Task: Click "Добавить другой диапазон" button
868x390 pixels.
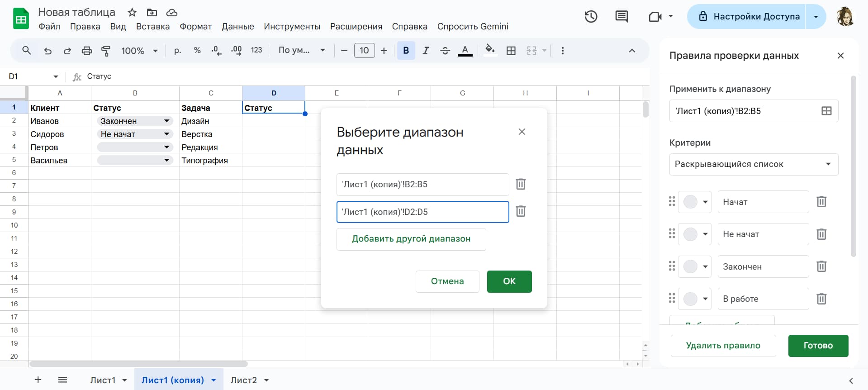Action: click(411, 239)
